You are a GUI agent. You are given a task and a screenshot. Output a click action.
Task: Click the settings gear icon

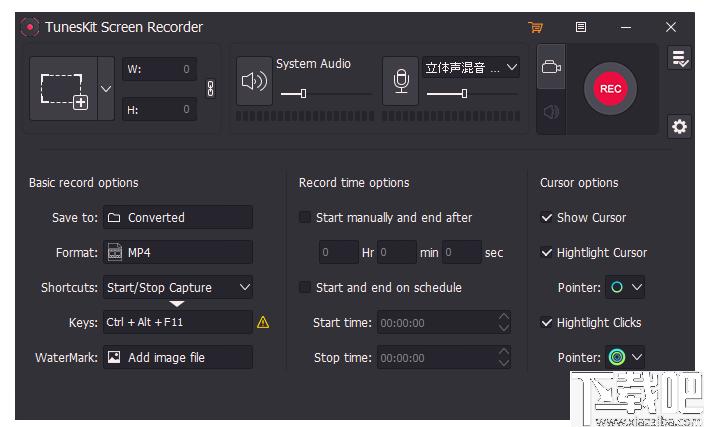point(679,127)
